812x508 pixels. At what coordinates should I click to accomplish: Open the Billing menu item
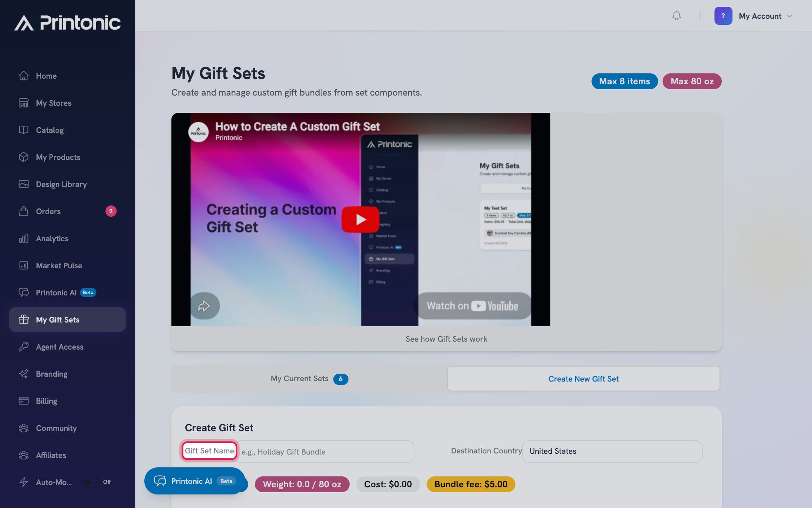pyautogui.click(x=67, y=401)
